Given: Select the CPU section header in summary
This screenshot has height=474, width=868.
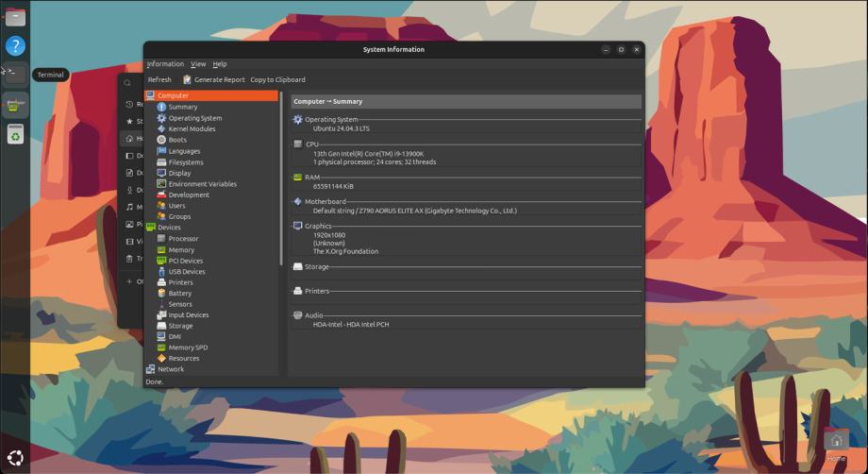Looking at the screenshot, I should [312, 144].
